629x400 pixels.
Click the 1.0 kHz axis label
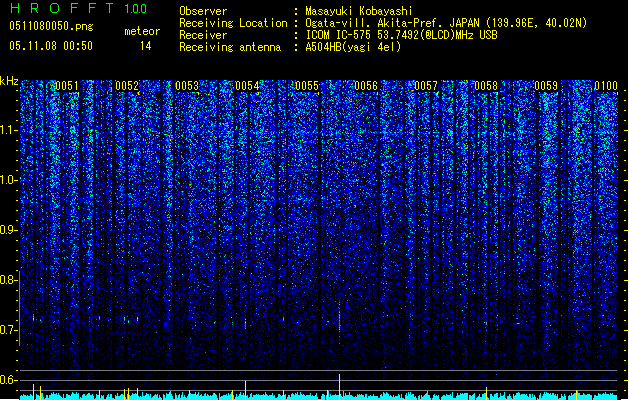pos(9,180)
